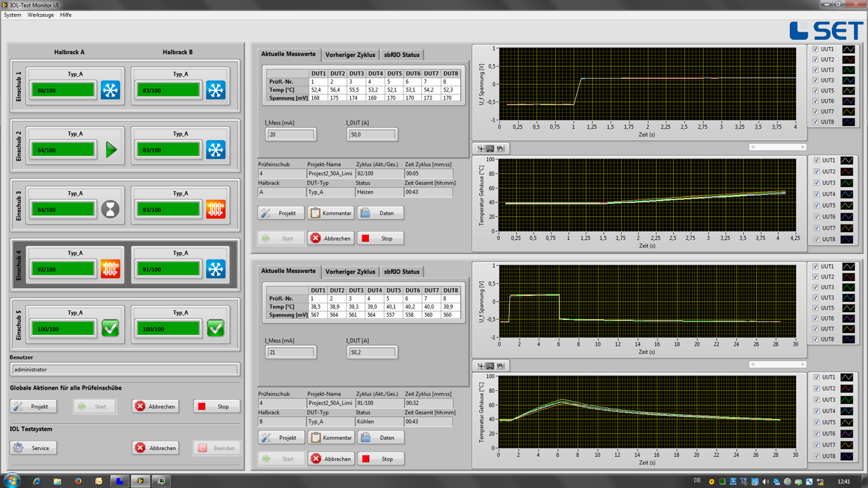Click the snowflake icon for Einschub 2 Halbrack B
Screen dimensions: 868x488
pos(216,150)
